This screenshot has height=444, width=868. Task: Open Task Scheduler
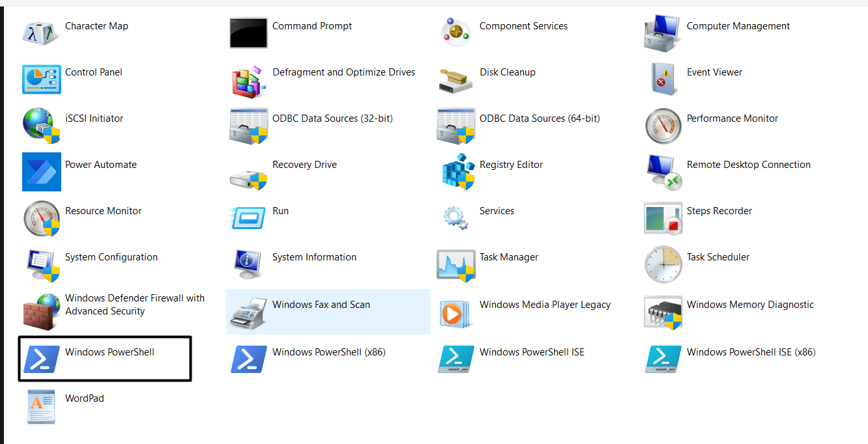(717, 257)
